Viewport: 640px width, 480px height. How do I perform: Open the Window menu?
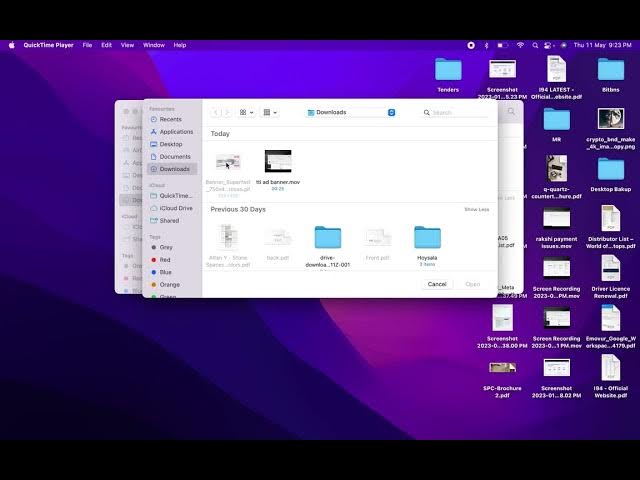pyautogui.click(x=154, y=45)
